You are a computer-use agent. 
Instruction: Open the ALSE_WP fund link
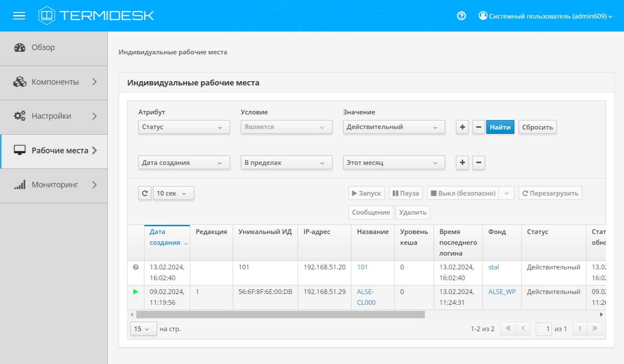(x=502, y=291)
